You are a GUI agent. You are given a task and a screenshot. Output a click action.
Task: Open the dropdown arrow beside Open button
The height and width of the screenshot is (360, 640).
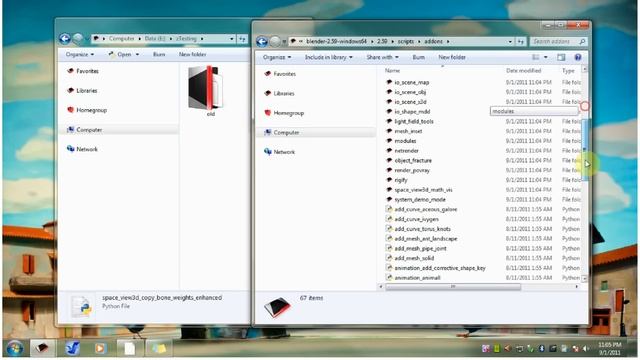tap(137, 54)
